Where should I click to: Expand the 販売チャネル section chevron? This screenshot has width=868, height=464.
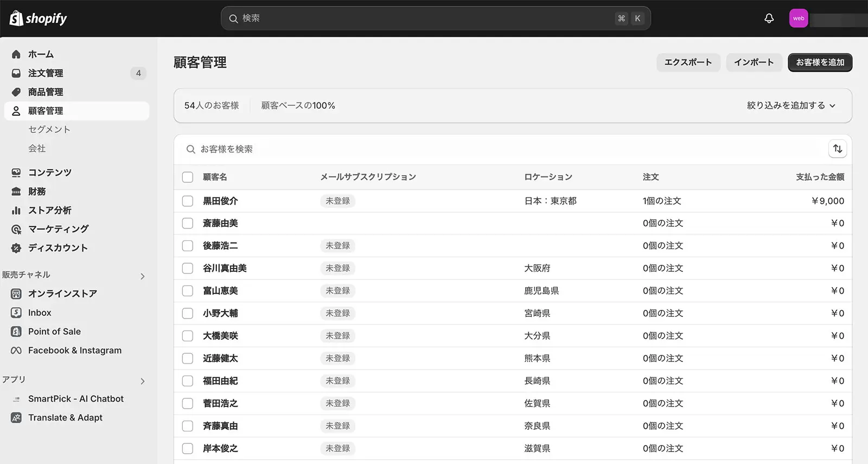click(x=143, y=276)
